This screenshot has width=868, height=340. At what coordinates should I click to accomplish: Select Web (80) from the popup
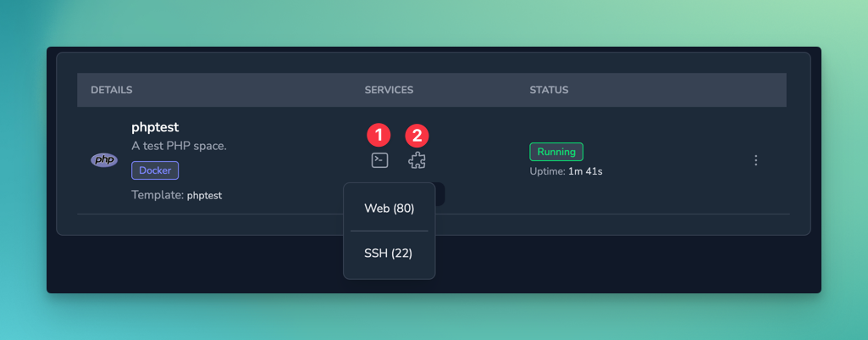point(389,209)
